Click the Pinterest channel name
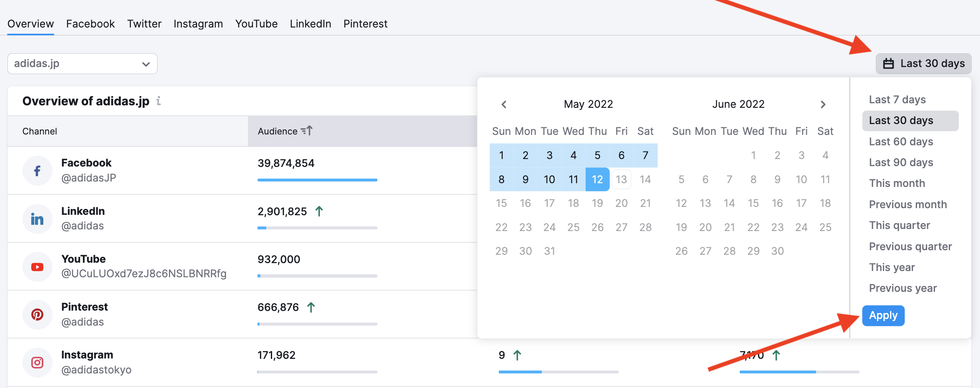 [85, 307]
